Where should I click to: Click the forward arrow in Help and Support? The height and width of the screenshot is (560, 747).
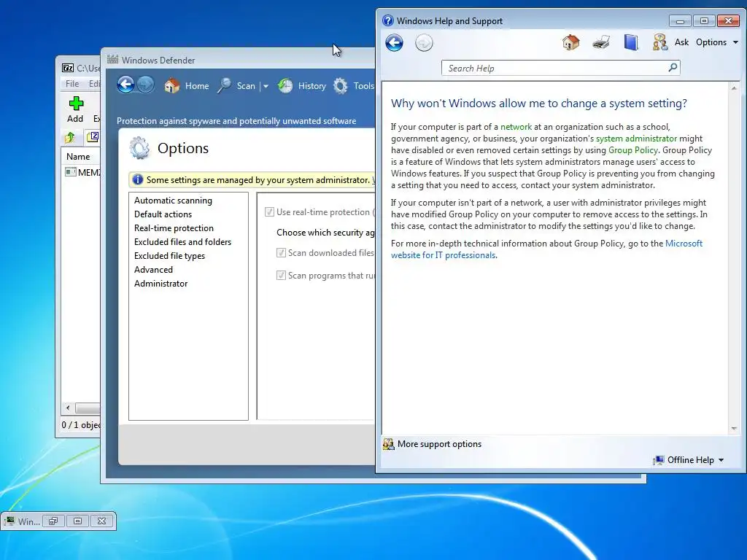coord(424,43)
